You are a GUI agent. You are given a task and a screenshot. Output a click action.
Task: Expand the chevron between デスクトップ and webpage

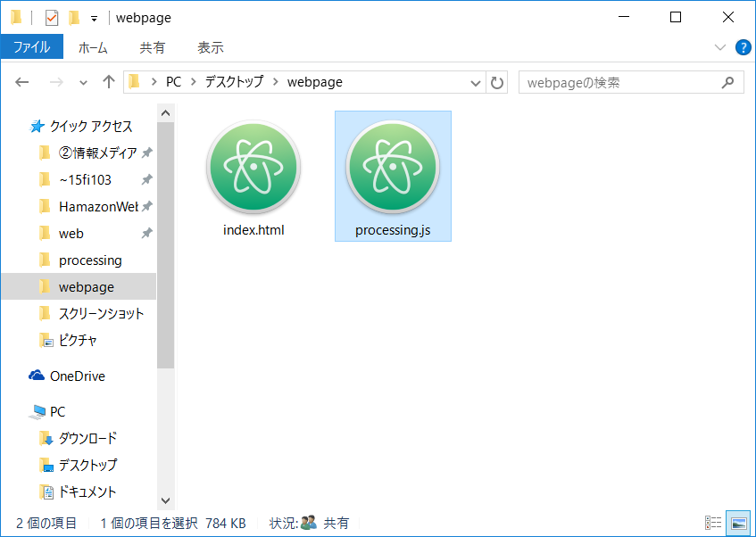275,82
